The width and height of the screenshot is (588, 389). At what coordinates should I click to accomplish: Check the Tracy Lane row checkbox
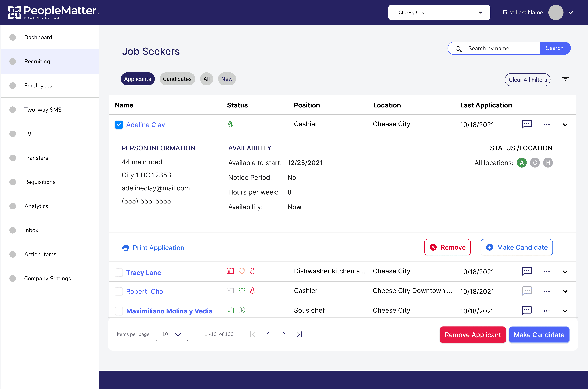coord(119,272)
